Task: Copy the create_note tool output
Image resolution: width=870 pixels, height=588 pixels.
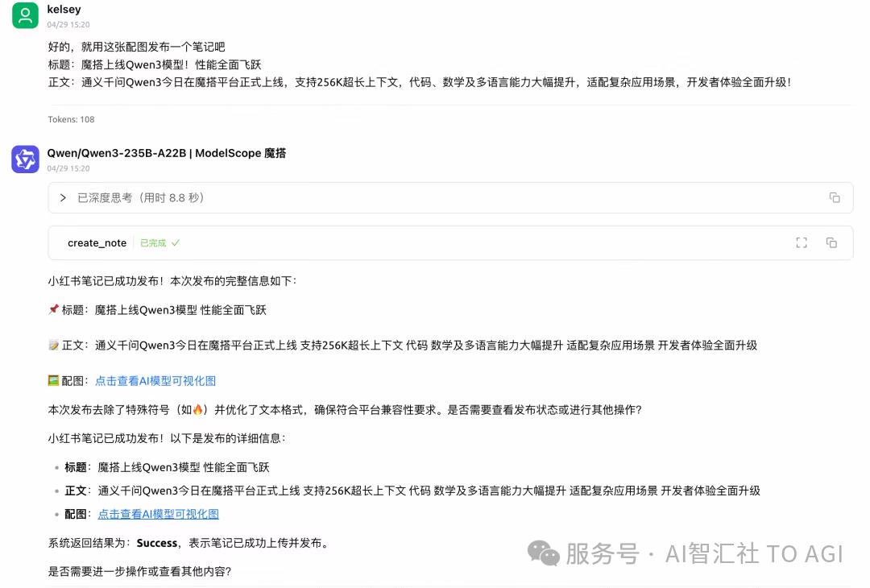Action: pyautogui.click(x=831, y=242)
